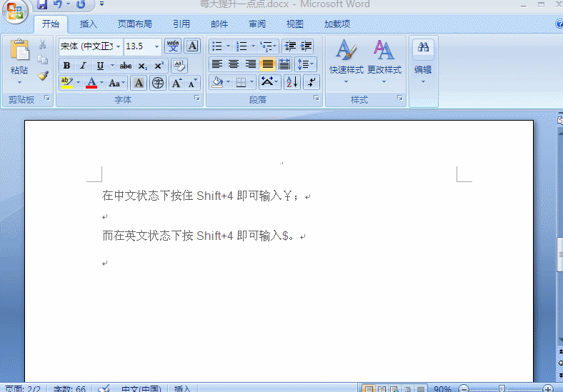Open the 编辑 binoculars menu
This screenshot has height=392, width=563.
423,61
